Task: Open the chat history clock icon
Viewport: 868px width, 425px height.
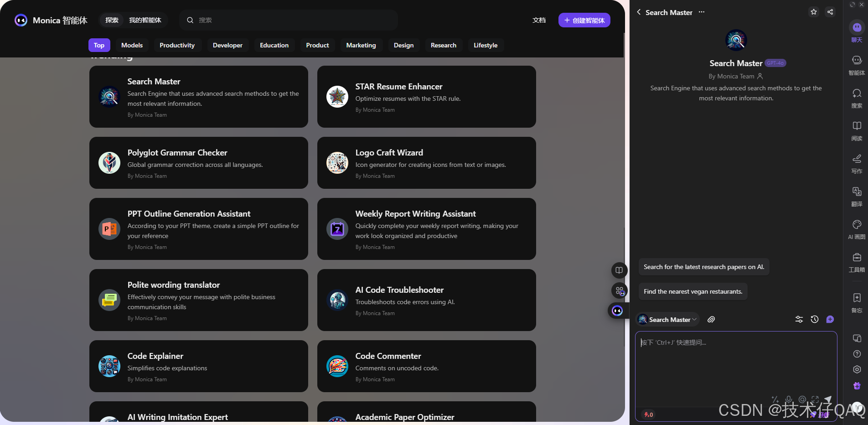Action: tap(815, 320)
